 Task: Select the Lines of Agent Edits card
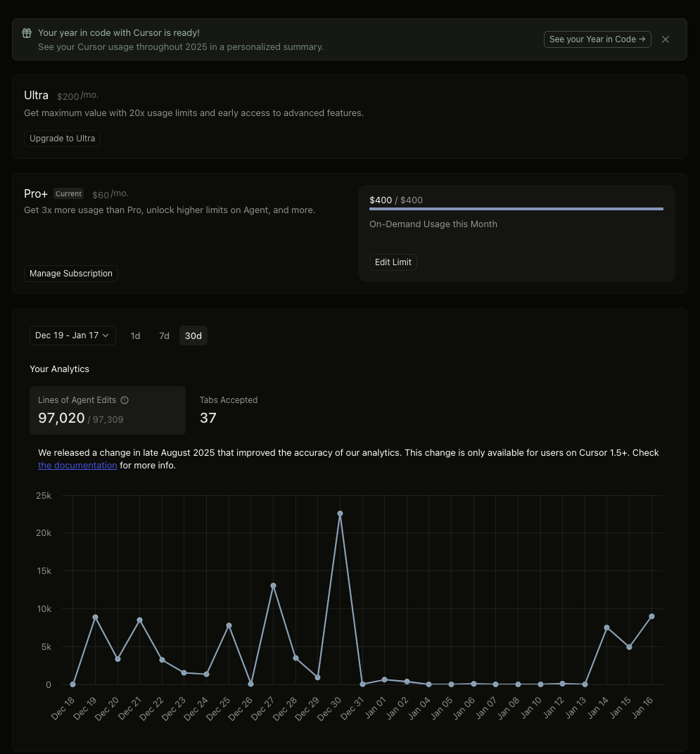pyautogui.click(x=108, y=411)
